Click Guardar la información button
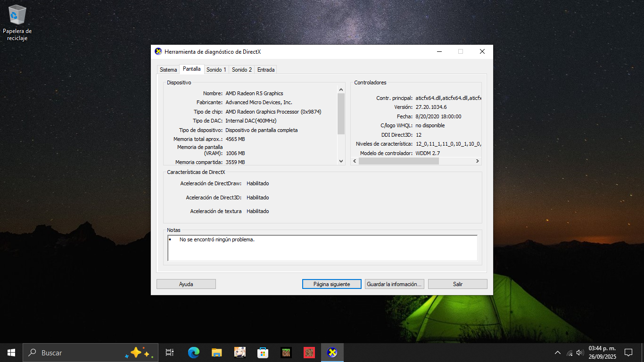The height and width of the screenshot is (362, 644). (x=394, y=284)
